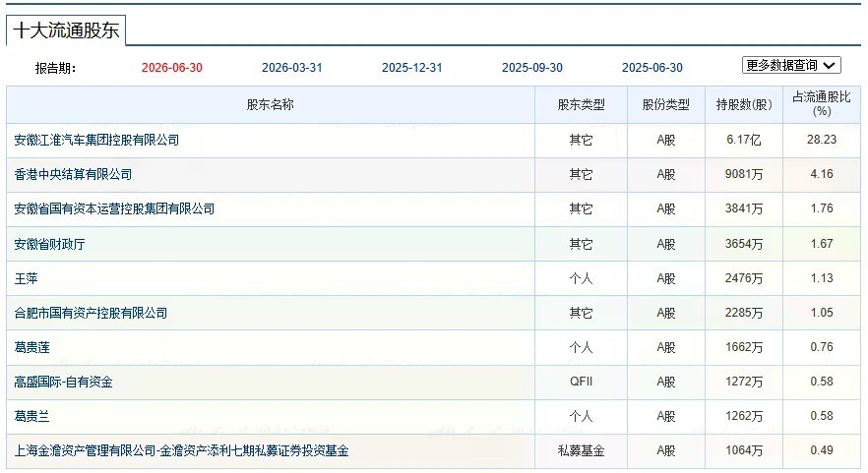Click the 1.76 percentage cell

[822, 208]
